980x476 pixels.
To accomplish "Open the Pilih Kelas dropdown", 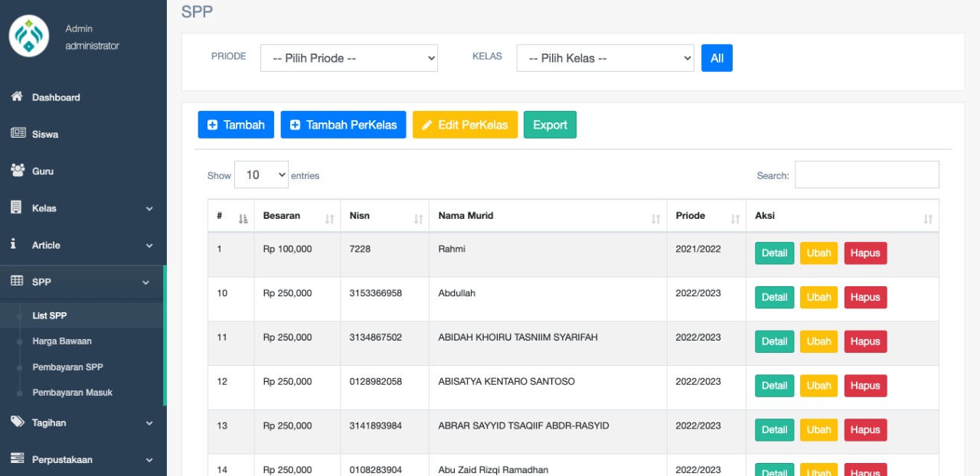I will tap(605, 58).
